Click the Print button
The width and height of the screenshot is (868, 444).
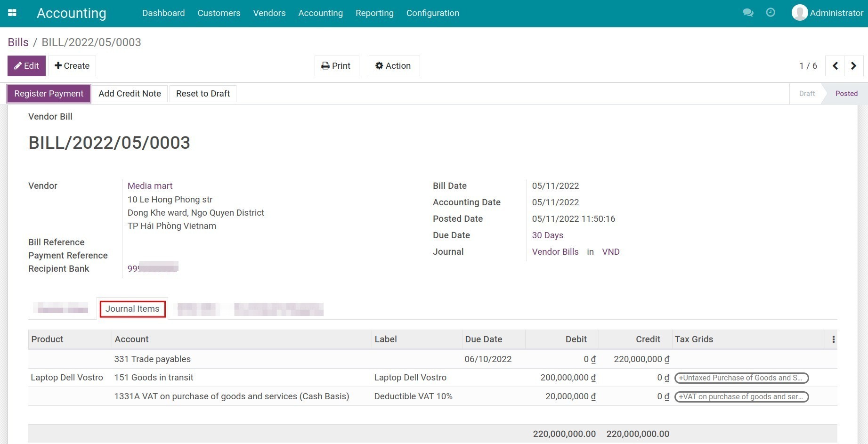(x=336, y=66)
